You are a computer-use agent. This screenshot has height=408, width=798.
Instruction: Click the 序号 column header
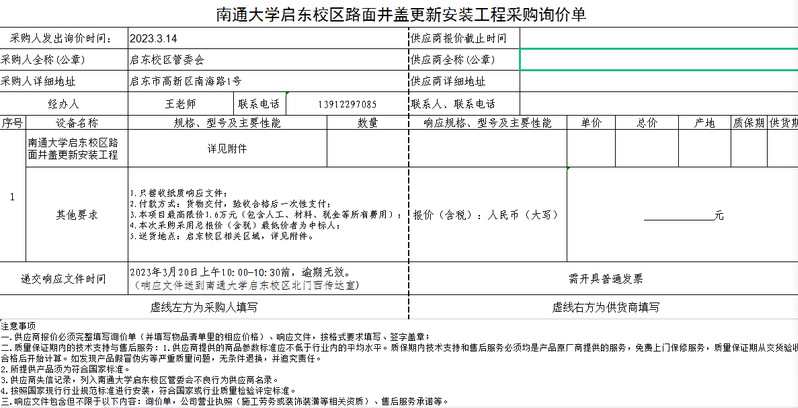click(12, 123)
